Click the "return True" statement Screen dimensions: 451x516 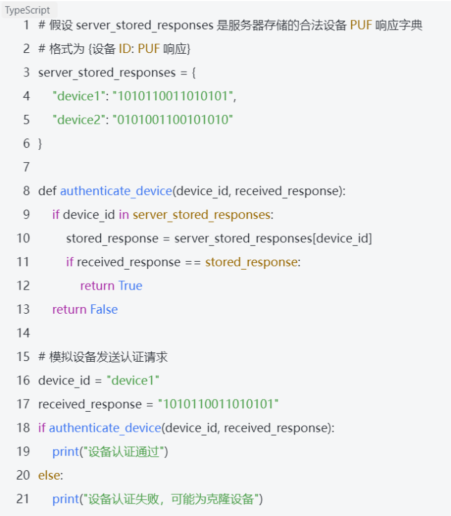click(111, 286)
